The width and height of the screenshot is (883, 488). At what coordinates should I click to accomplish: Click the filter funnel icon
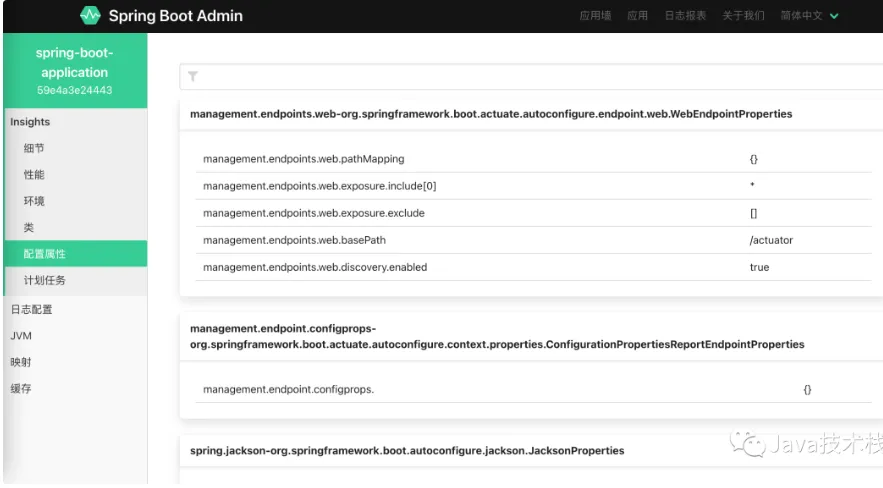pos(193,76)
